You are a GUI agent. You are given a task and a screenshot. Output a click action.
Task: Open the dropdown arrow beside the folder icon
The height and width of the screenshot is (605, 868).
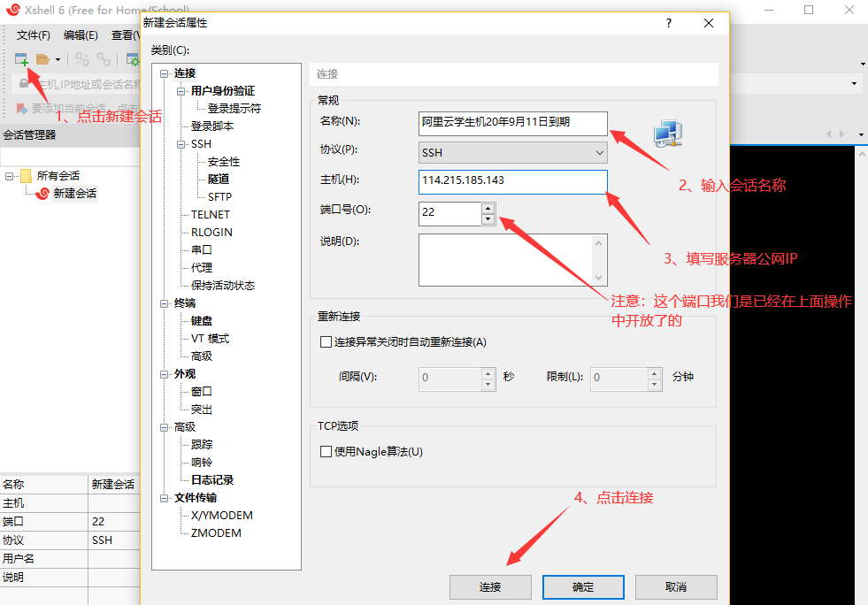coord(57,58)
